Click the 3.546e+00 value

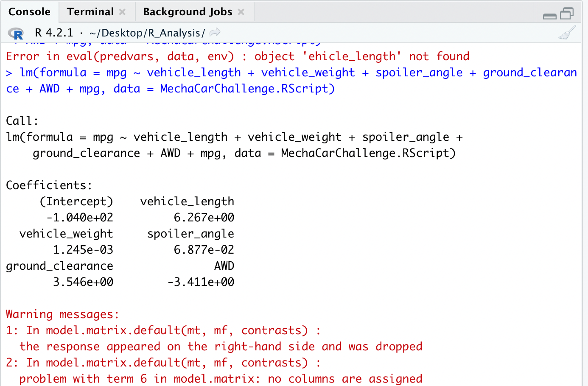(x=83, y=282)
